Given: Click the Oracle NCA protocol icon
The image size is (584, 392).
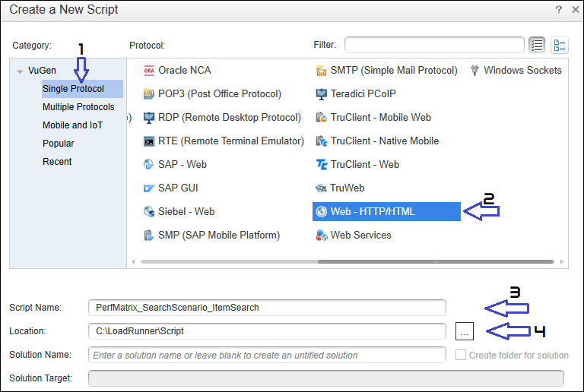Looking at the screenshot, I should tap(149, 71).
